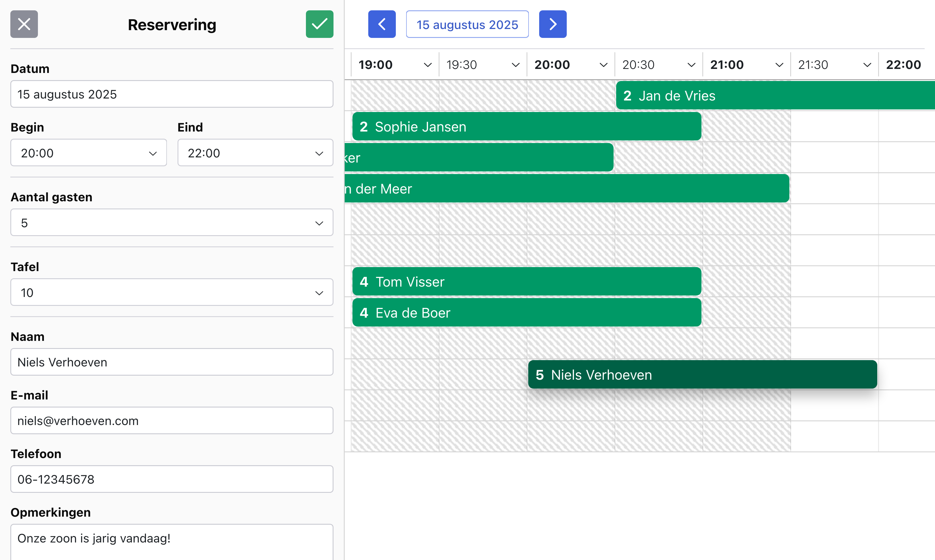The image size is (935, 560).
Task: Open the 19:00 column chevron
Action: click(x=427, y=65)
